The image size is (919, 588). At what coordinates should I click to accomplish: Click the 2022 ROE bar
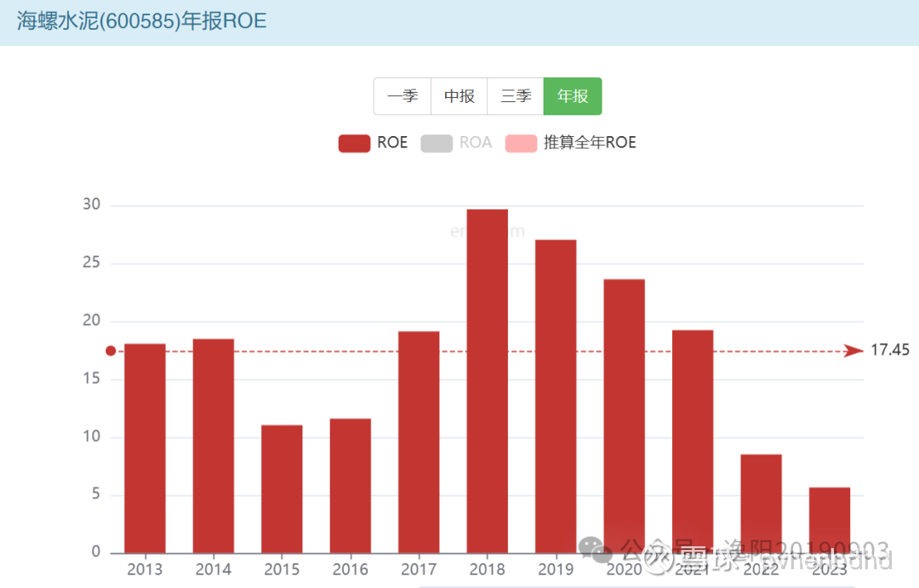[x=762, y=504]
